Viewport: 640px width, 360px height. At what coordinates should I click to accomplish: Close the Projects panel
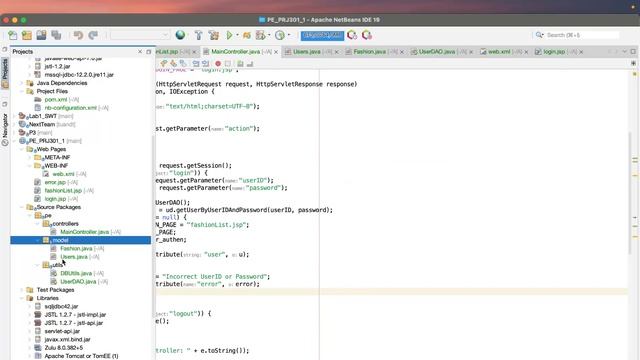click(x=140, y=51)
